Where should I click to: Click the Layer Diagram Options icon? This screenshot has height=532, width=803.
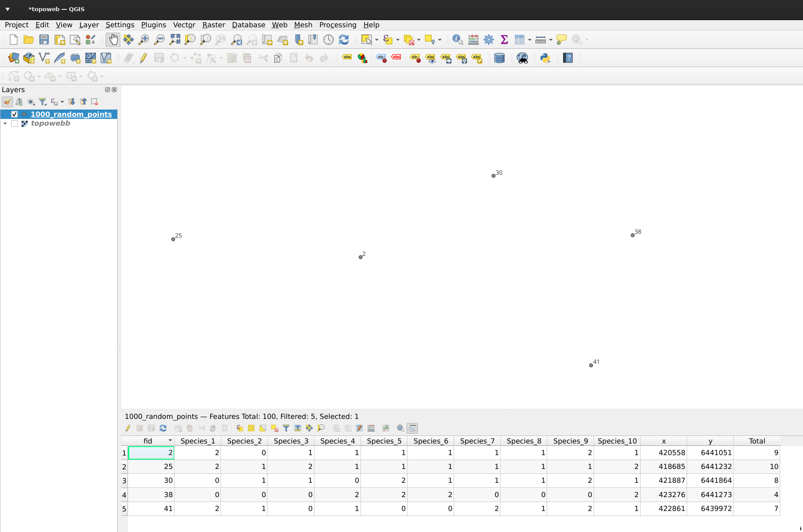[362, 58]
